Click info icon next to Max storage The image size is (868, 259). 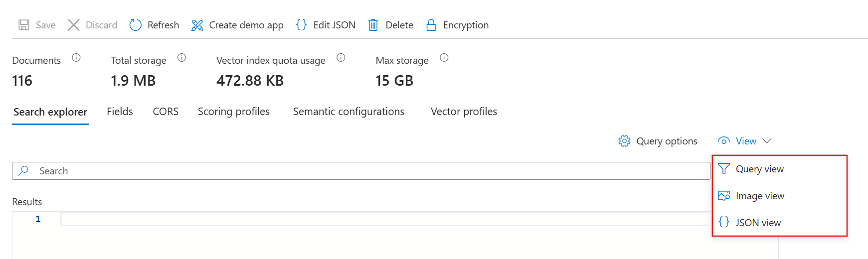click(444, 58)
